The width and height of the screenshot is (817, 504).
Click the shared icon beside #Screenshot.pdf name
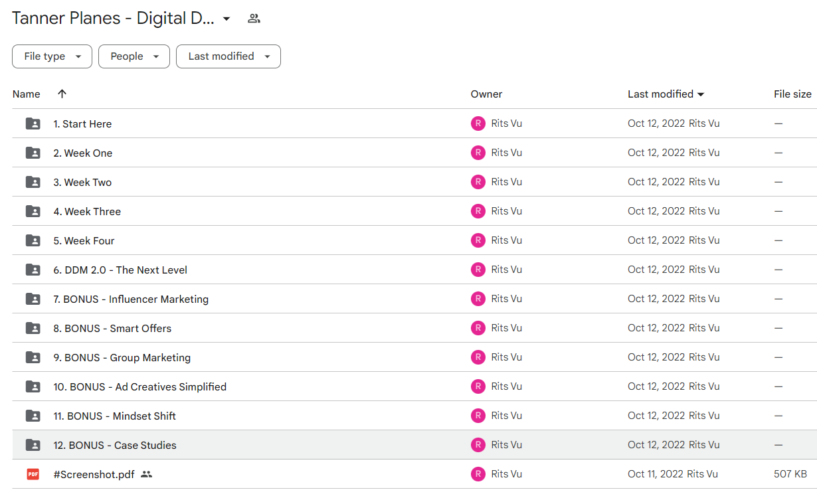(147, 474)
